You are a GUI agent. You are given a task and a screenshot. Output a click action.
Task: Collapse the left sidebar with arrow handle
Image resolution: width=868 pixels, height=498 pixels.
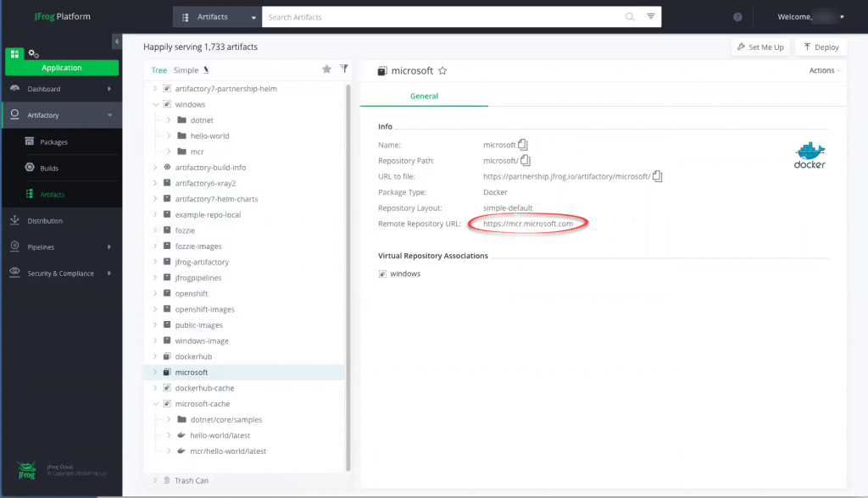pos(117,42)
